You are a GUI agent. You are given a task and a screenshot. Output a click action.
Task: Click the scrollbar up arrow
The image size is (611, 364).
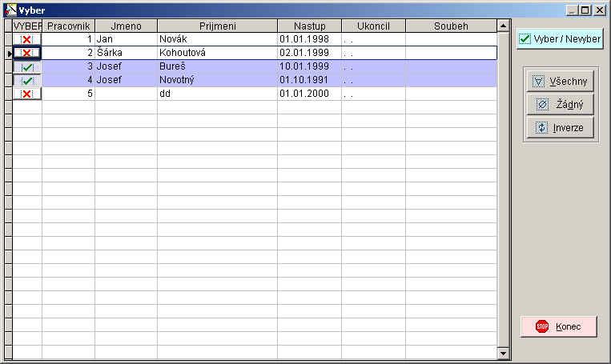pos(503,26)
